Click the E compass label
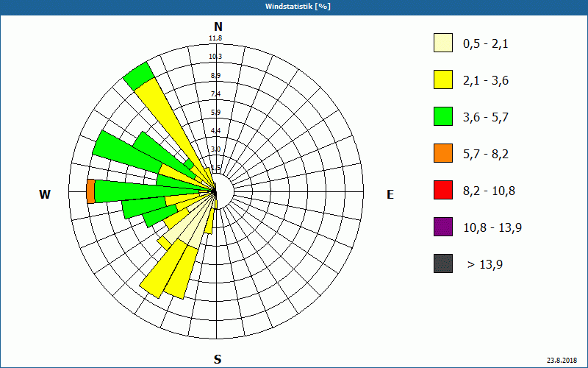This screenshot has height=368, width=588. click(390, 194)
